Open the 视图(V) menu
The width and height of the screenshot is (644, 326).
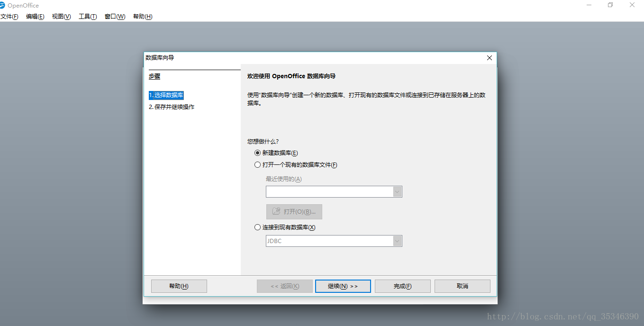click(x=62, y=17)
